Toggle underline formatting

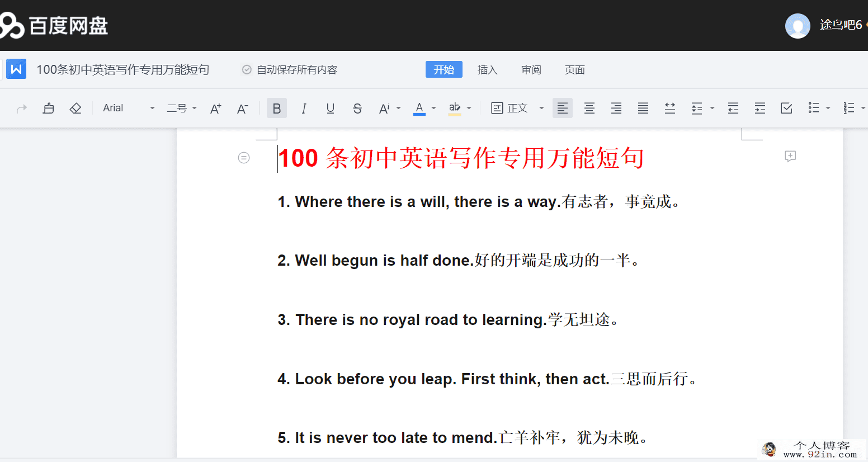331,109
